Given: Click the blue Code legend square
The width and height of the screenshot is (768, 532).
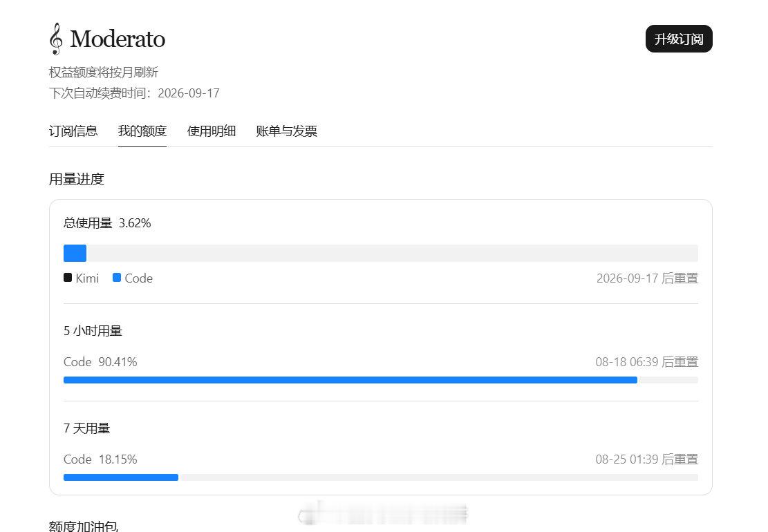Looking at the screenshot, I should pos(117,278).
